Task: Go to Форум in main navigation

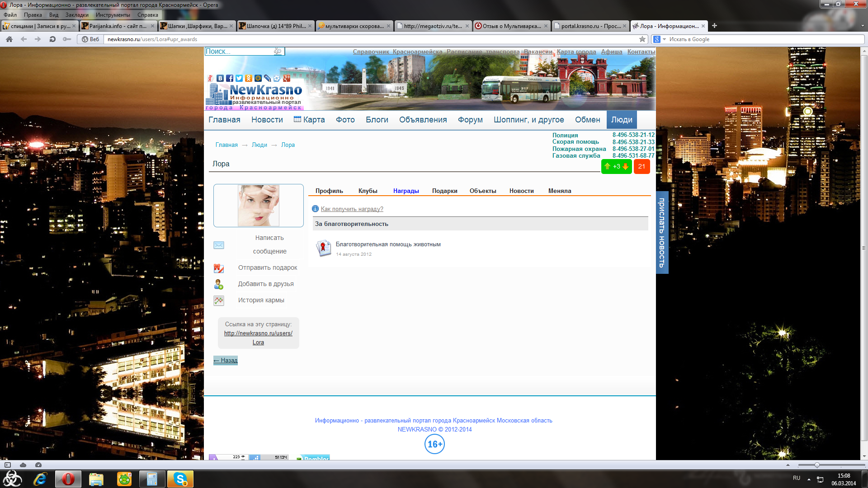Action: (470, 120)
